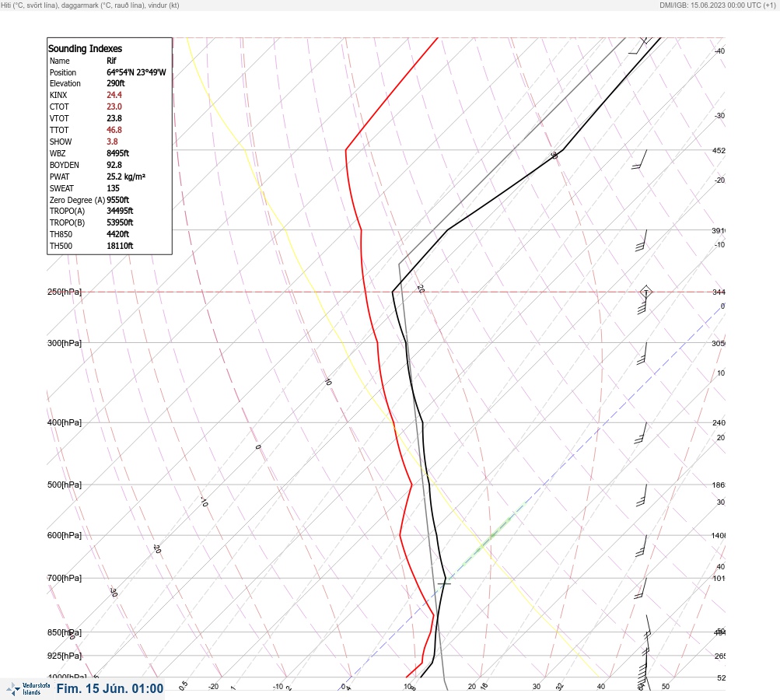Screen dimensions: 780x700
Task: Click the CTOT value '23.0'
Action: click(x=114, y=107)
